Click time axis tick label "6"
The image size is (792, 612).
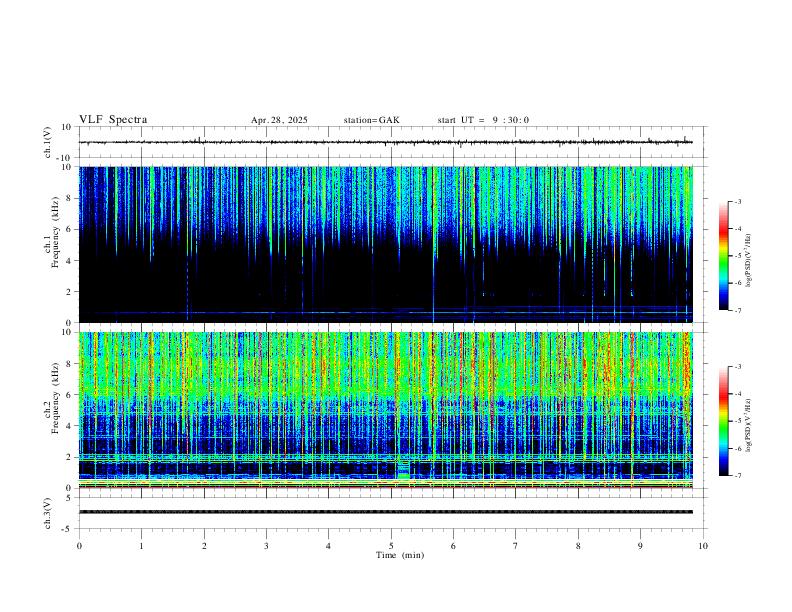click(x=453, y=546)
